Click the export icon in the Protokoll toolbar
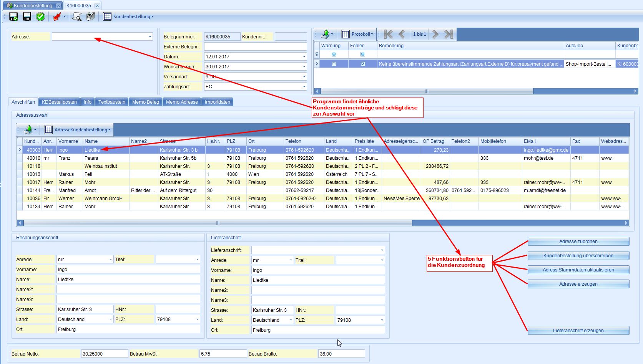 tap(325, 34)
